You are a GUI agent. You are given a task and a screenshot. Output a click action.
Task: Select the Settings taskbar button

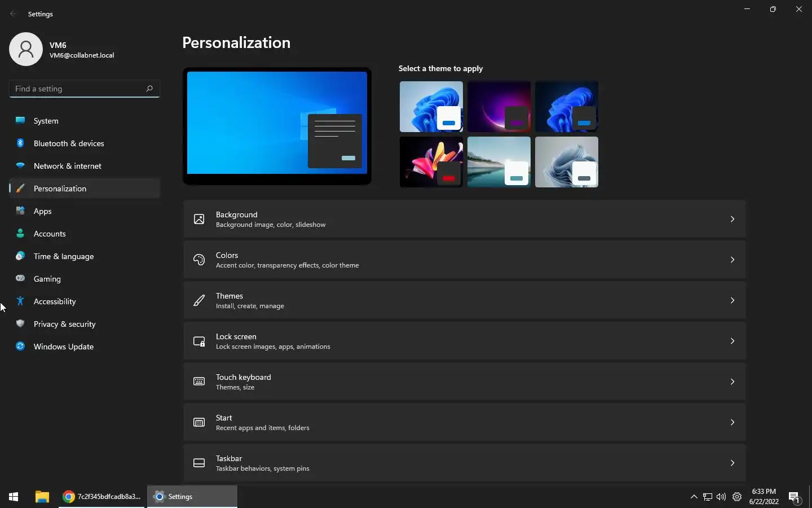(192, 497)
